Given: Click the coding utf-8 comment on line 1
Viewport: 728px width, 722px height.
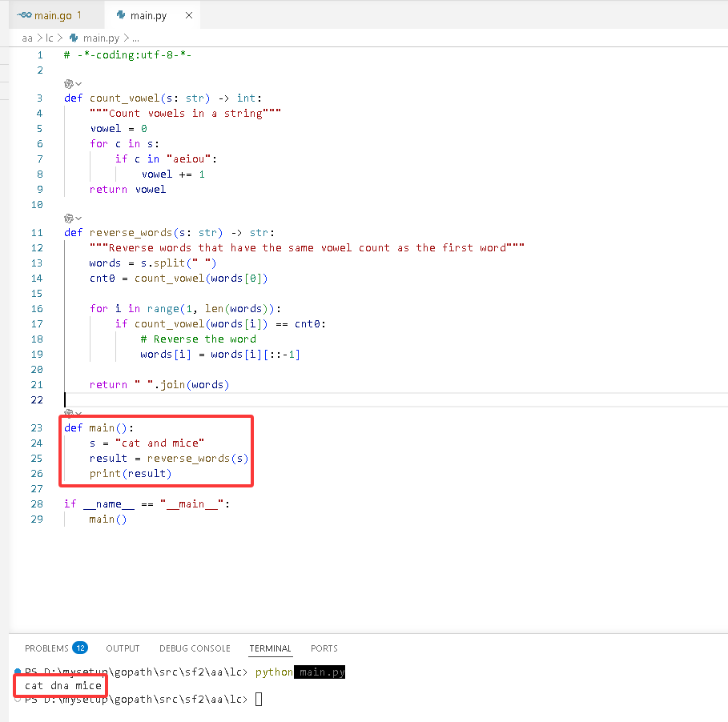Looking at the screenshot, I should [127, 55].
